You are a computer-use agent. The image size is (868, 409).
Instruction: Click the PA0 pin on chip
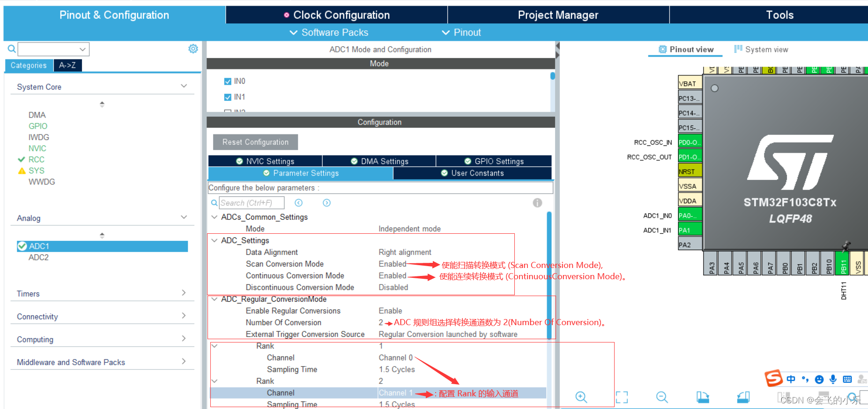[690, 216]
